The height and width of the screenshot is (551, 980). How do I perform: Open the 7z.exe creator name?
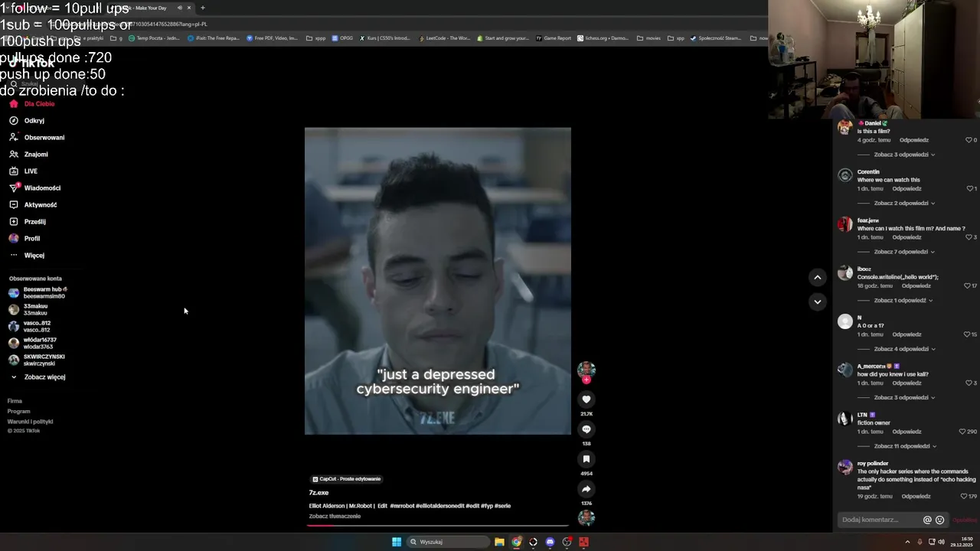318,493
